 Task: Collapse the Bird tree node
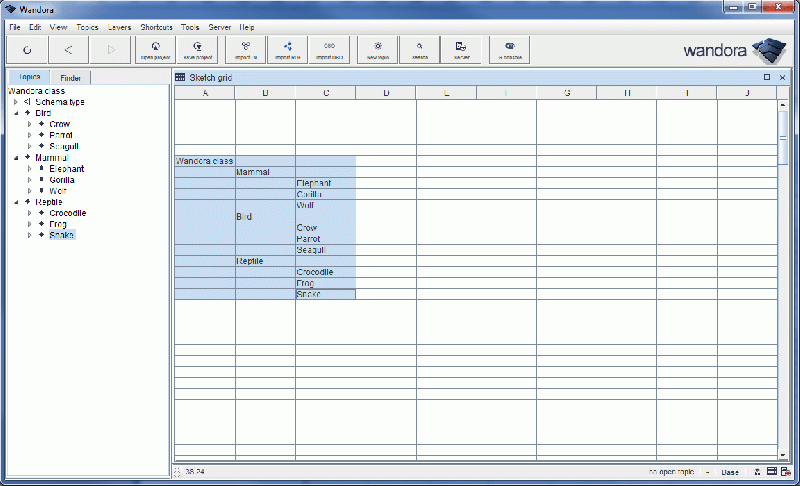[17, 113]
